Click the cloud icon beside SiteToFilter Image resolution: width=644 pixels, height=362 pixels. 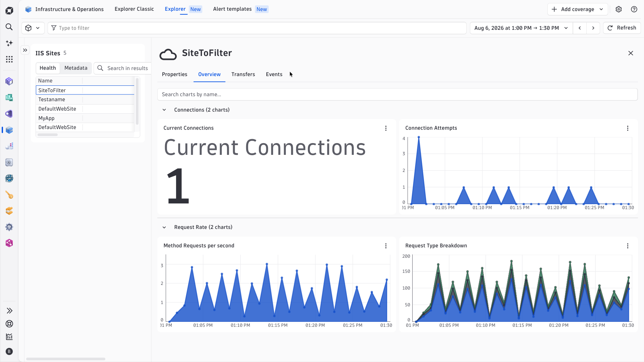168,54
